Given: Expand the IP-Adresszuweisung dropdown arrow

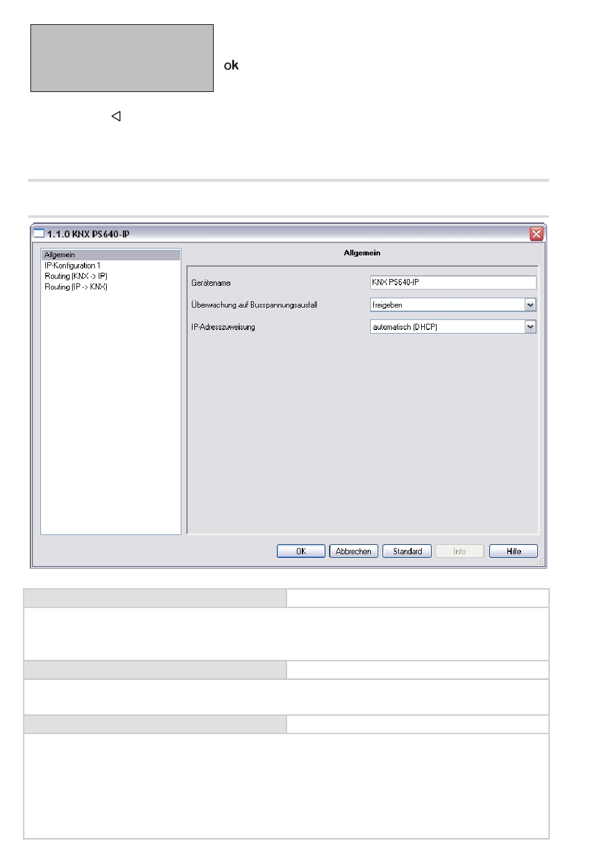Looking at the screenshot, I should 530,327.
